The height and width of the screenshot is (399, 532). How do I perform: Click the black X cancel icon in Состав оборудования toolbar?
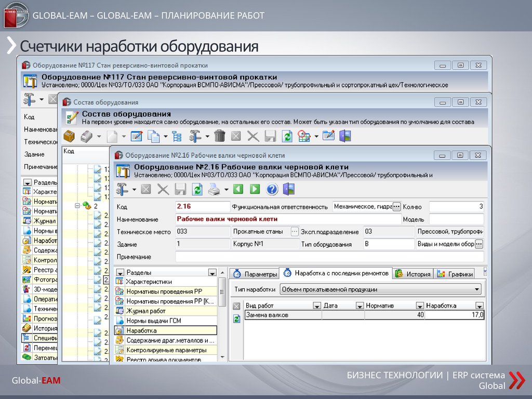pos(253,137)
